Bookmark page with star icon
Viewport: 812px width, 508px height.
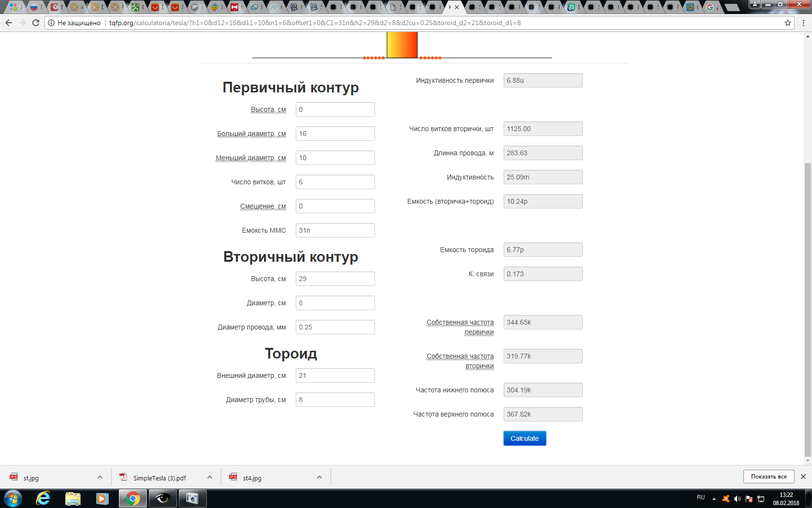[787, 23]
